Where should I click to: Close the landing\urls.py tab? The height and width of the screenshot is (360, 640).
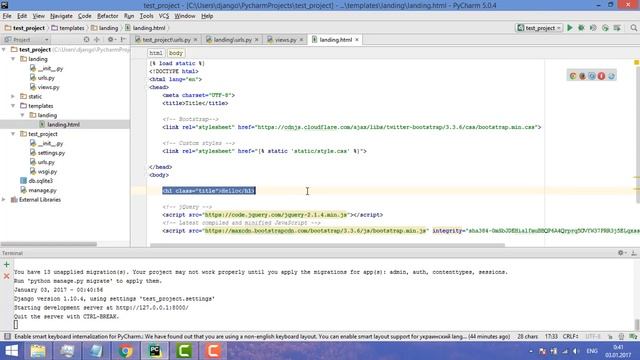(x=257, y=40)
